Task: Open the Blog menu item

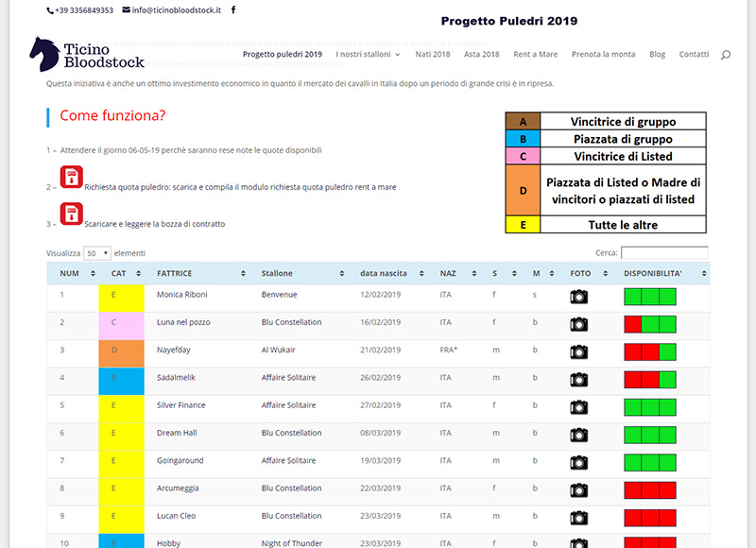Action: (x=657, y=55)
